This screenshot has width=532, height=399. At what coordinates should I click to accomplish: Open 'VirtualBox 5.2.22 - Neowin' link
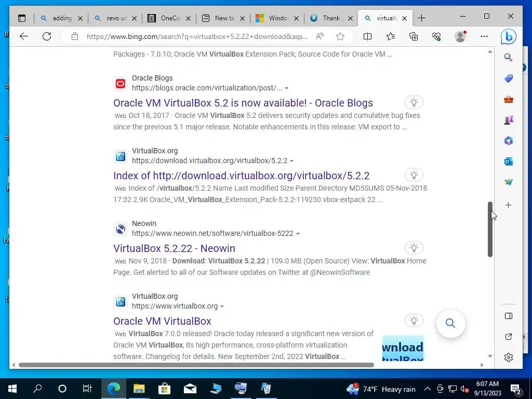point(174,248)
